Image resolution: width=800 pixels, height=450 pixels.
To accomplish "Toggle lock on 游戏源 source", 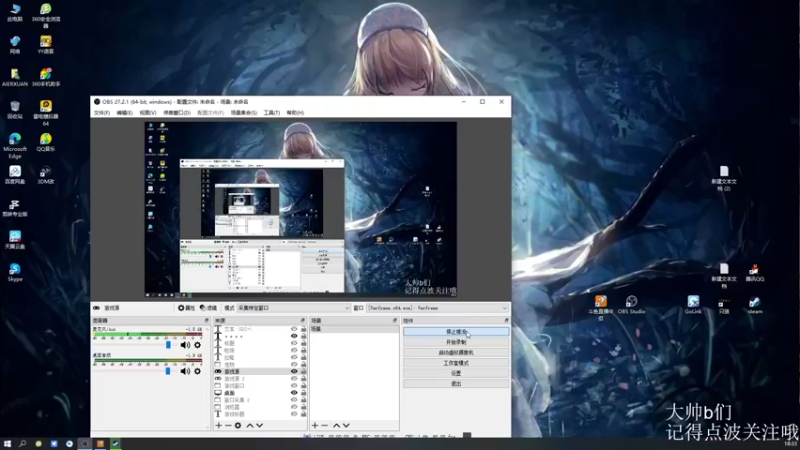I will pyautogui.click(x=304, y=371).
